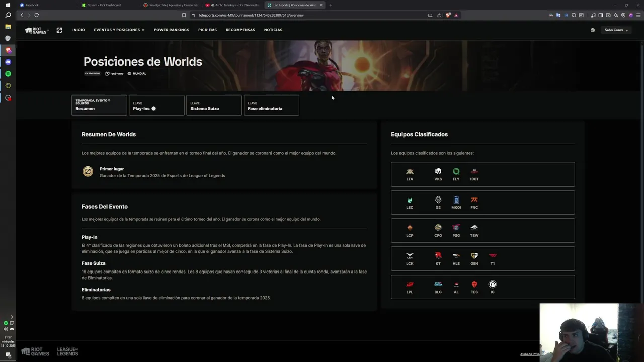Open Windows search from the taskbar

click(x=8, y=15)
